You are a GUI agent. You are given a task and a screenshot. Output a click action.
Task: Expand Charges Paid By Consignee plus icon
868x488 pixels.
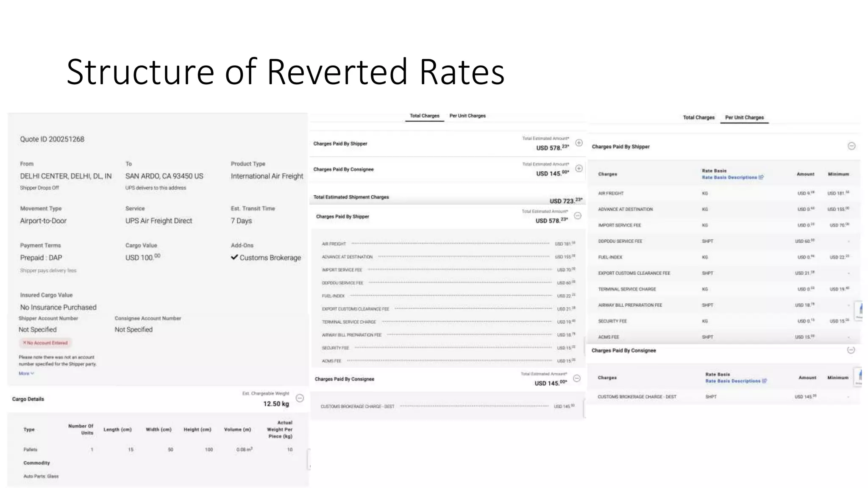(579, 169)
